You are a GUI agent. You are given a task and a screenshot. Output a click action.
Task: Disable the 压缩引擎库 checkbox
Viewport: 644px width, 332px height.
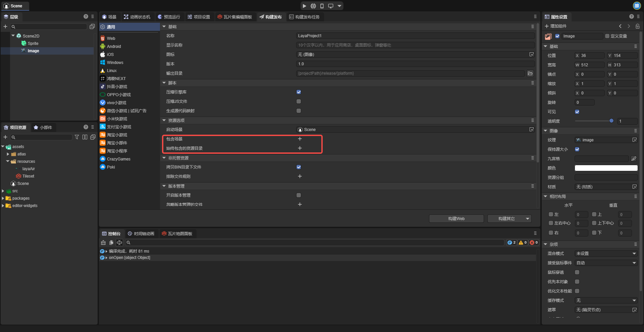point(299,92)
